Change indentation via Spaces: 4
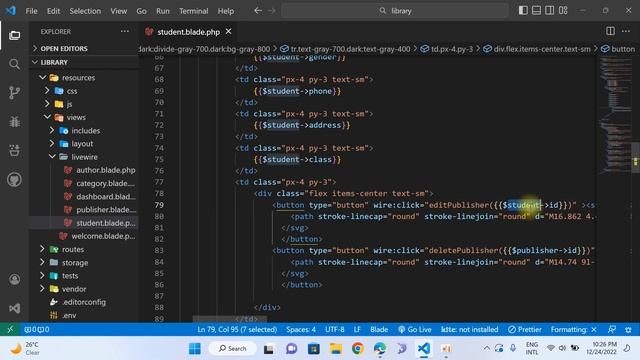This screenshot has height=360, width=640. coord(301,329)
